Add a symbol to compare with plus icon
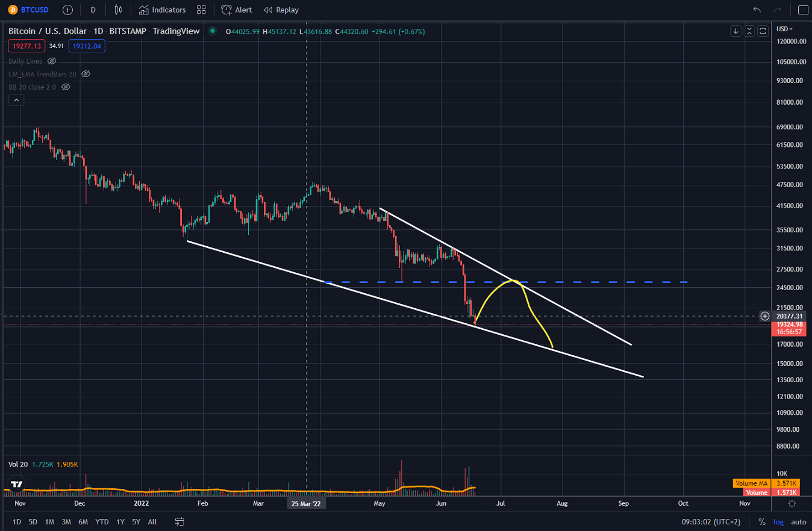The height and width of the screenshot is (531, 812). click(67, 10)
